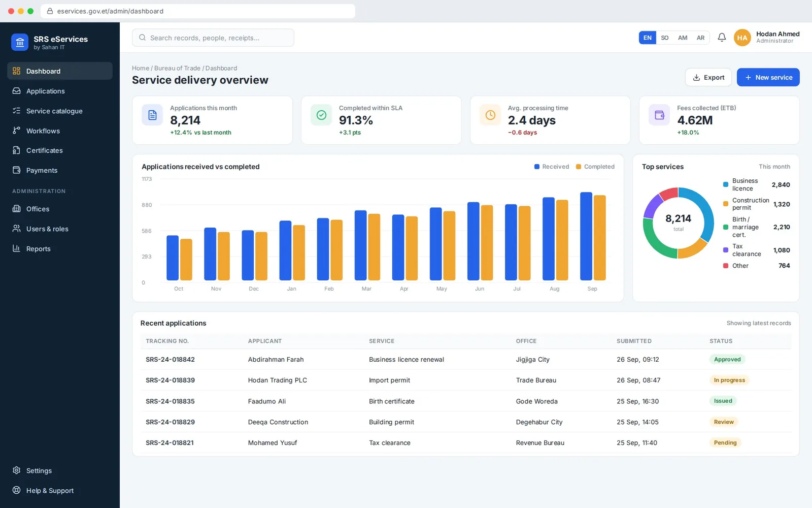The height and width of the screenshot is (508, 812).
Task: Click the Fees collected wallet icon
Action: click(659, 115)
